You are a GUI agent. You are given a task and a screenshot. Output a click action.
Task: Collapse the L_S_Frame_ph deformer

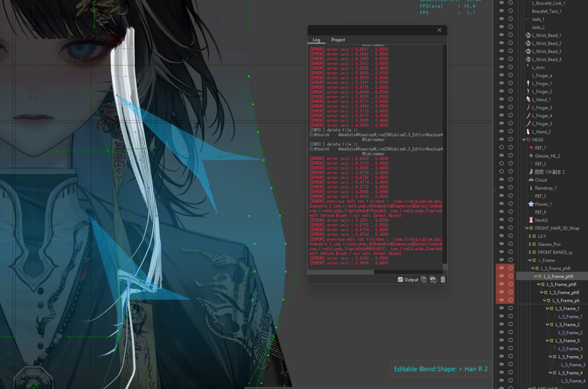tap(544, 301)
